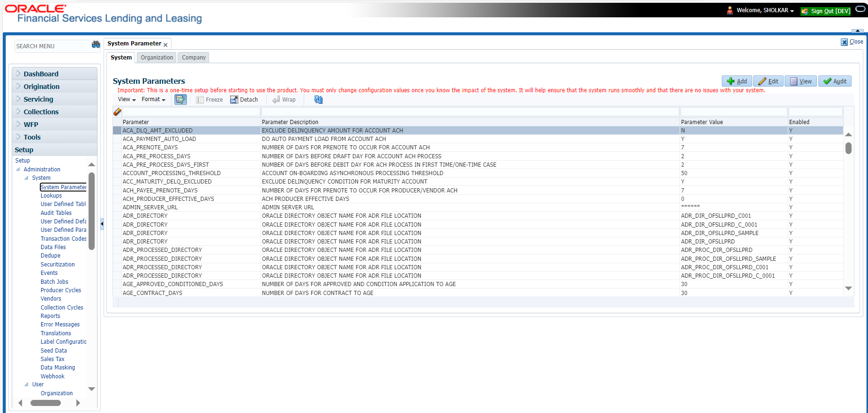The width and height of the screenshot is (868, 413).
Task: Open Error Messages tree item
Action: click(60, 324)
